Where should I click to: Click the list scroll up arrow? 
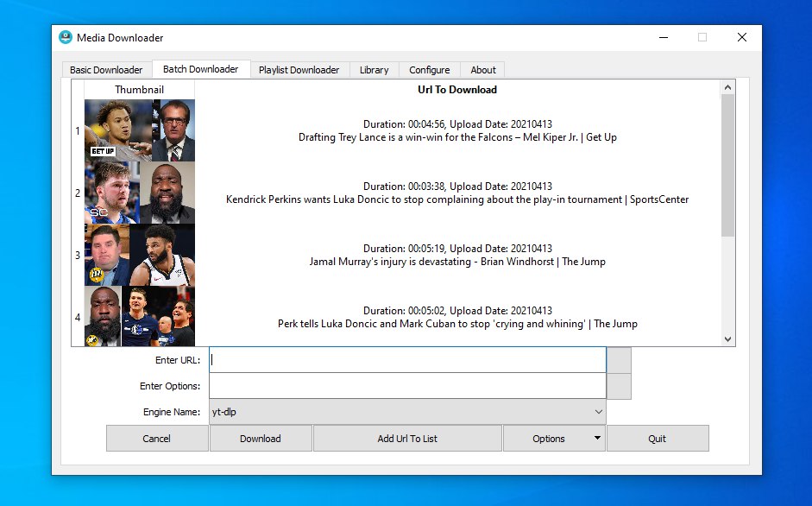(x=727, y=87)
